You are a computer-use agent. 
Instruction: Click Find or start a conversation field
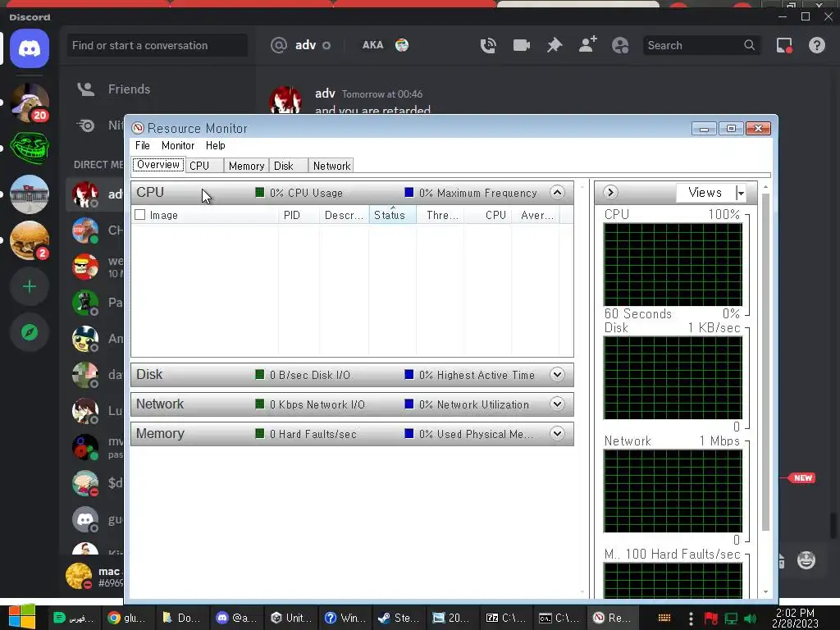click(157, 46)
